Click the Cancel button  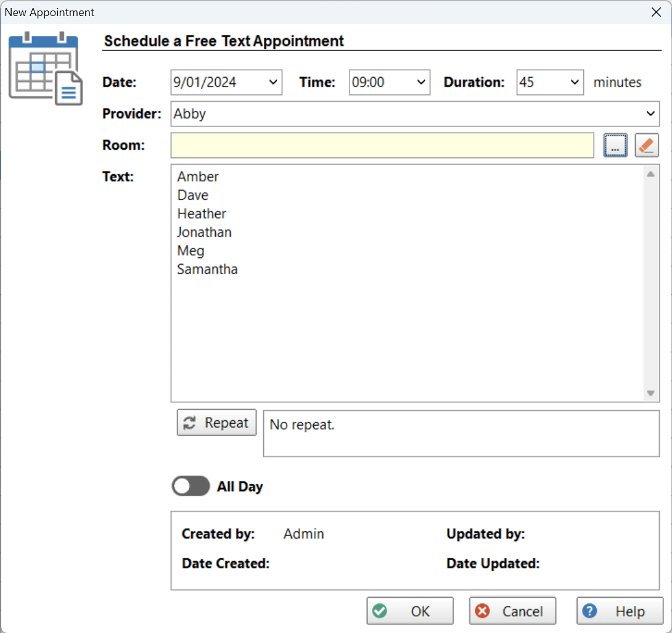click(512, 611)
